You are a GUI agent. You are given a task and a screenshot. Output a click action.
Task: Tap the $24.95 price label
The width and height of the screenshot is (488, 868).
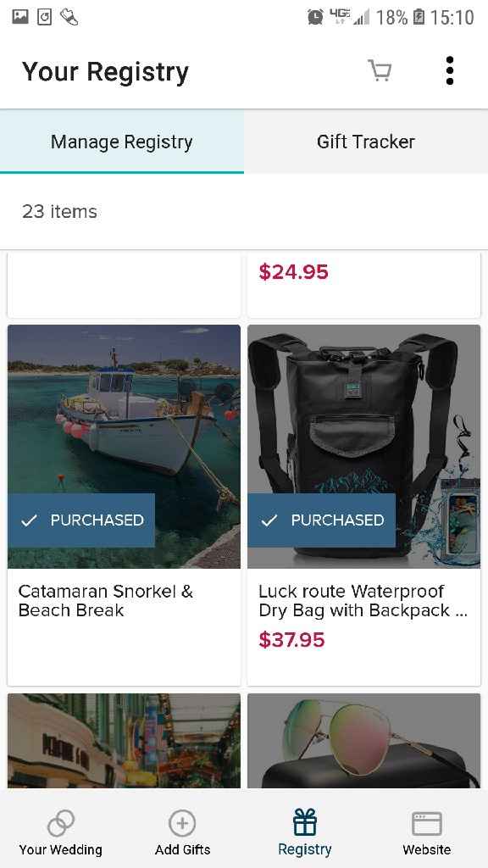[293, 273]
